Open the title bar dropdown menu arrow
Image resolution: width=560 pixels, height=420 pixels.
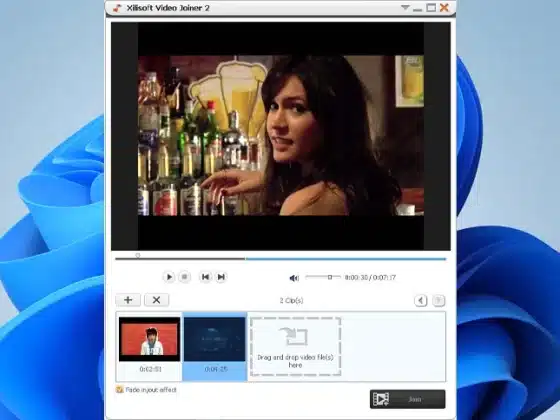tap(405, 7)
